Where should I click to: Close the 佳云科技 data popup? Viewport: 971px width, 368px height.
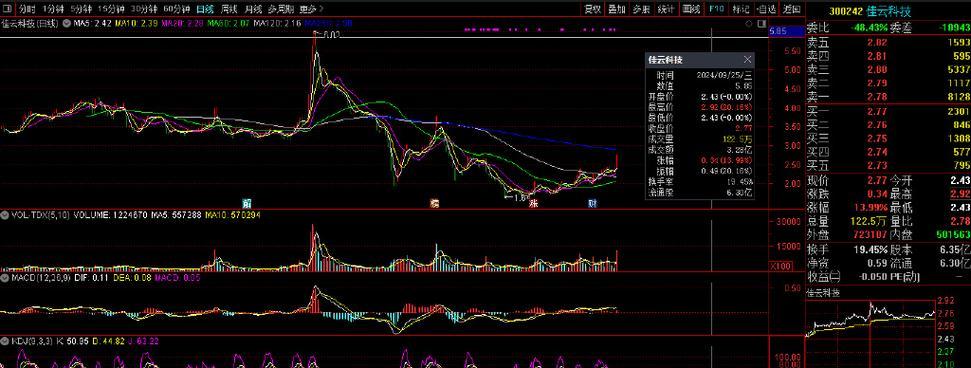pyautogui.click(x=747, y=59)
